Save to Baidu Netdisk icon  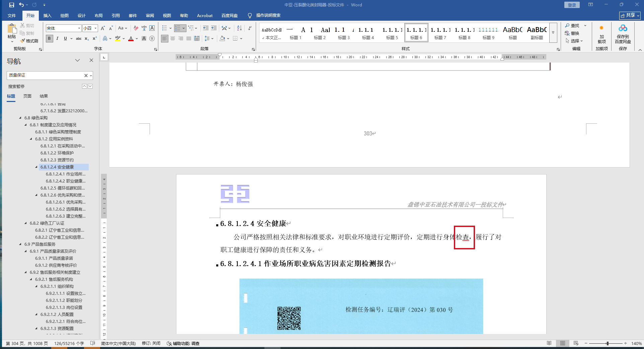coord(623,33)
